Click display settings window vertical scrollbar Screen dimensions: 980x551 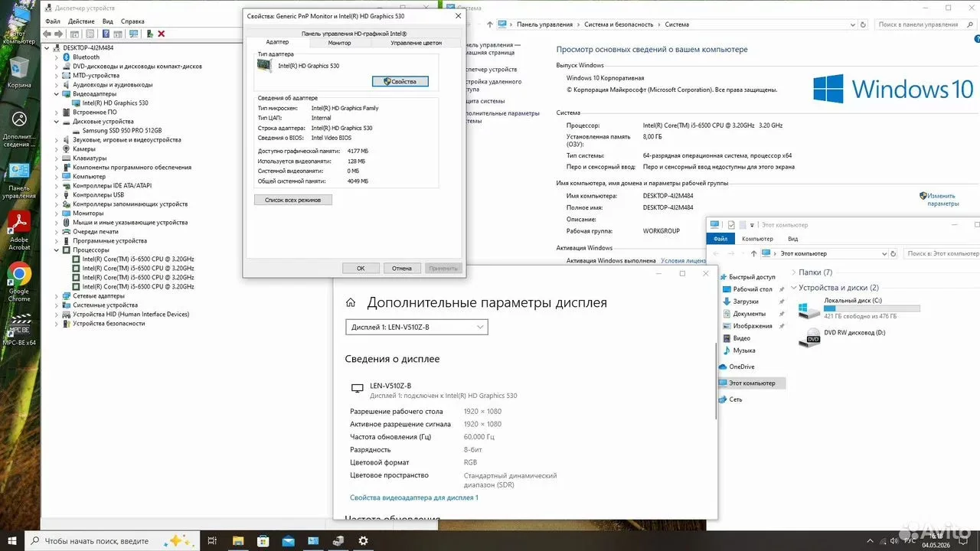pos(716,381)
